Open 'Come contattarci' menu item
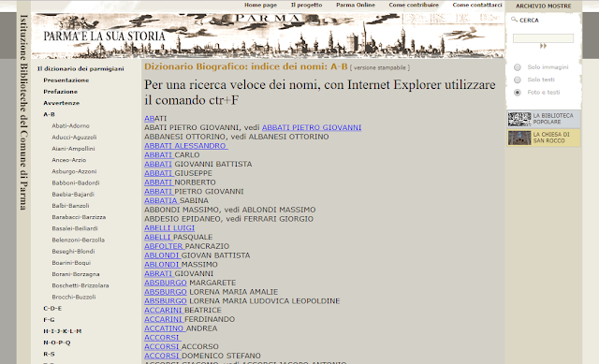Screen dimensions: 599x364 coord(477,5)
